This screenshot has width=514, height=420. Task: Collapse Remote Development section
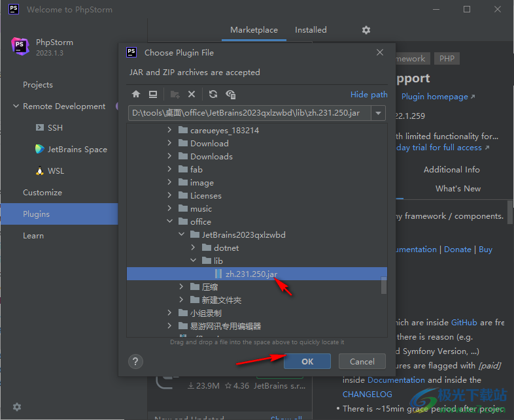coord(16,106)
